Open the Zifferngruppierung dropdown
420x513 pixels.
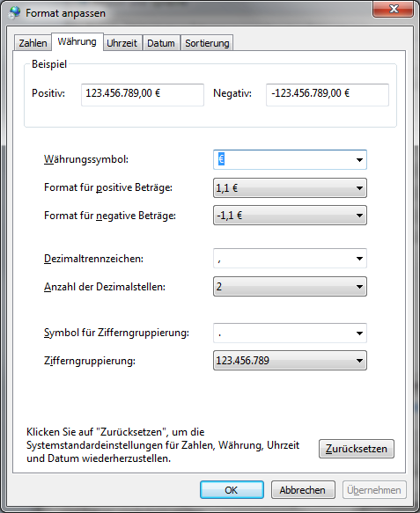point(290,361)
